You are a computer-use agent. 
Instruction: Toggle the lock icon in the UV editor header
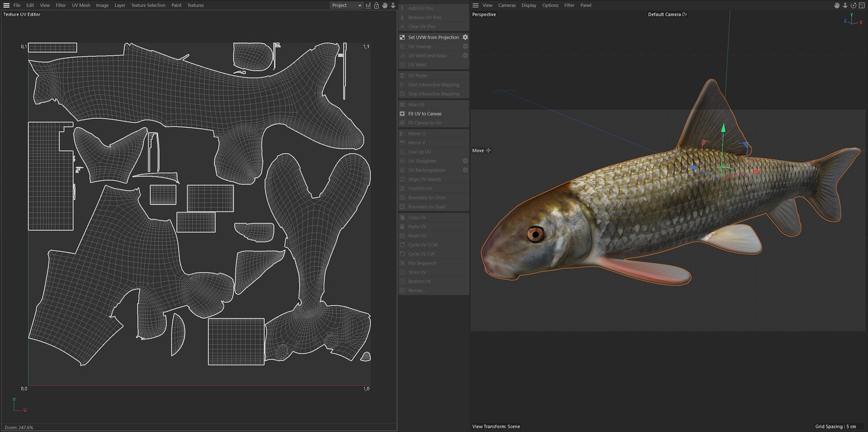point(376,5)
